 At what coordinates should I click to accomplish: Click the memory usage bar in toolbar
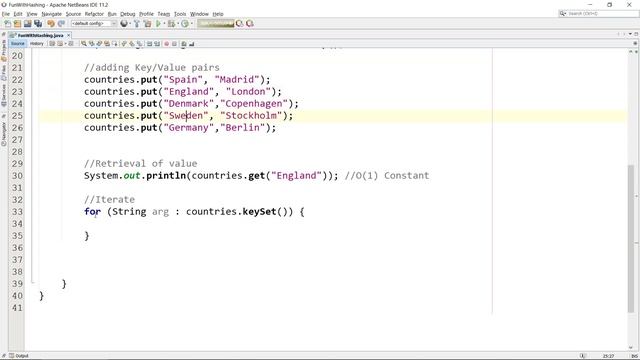coord(216,24)
